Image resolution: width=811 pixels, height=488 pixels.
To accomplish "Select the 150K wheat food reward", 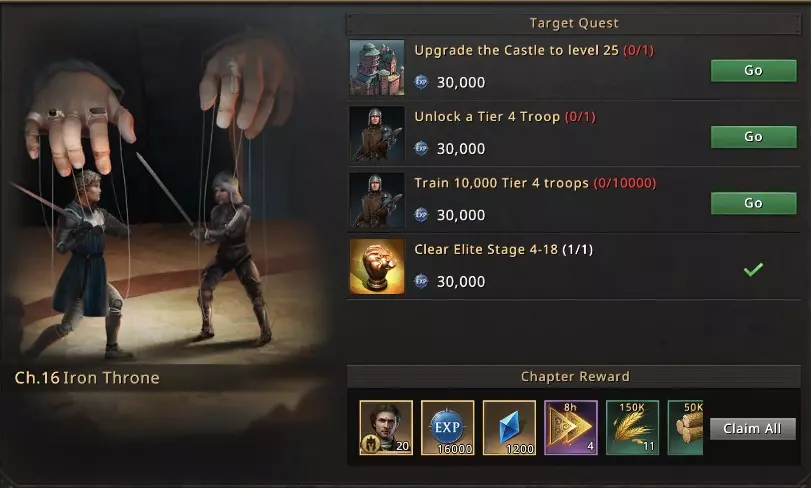I will pos(632,428).
